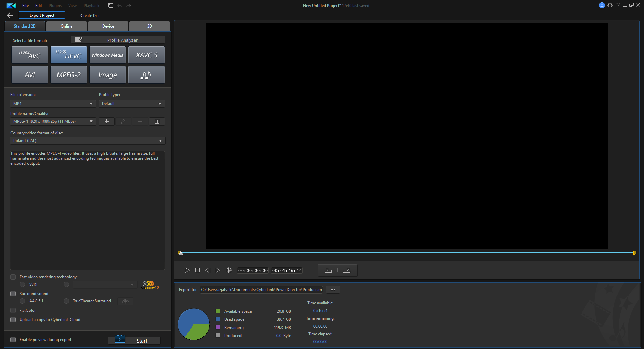Enable Fast video rendering technology
The height and width of the screenshot is (349, 644).
[13, 277]
